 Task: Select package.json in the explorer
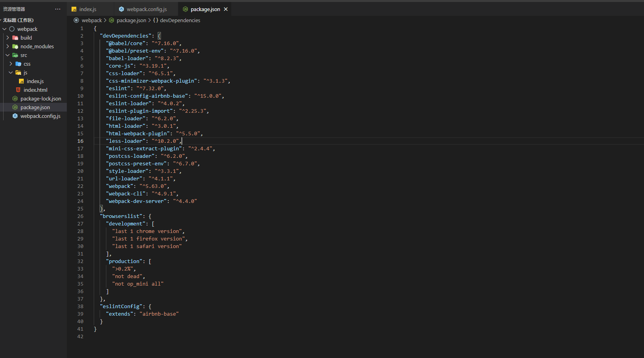[x=35, y=107]
